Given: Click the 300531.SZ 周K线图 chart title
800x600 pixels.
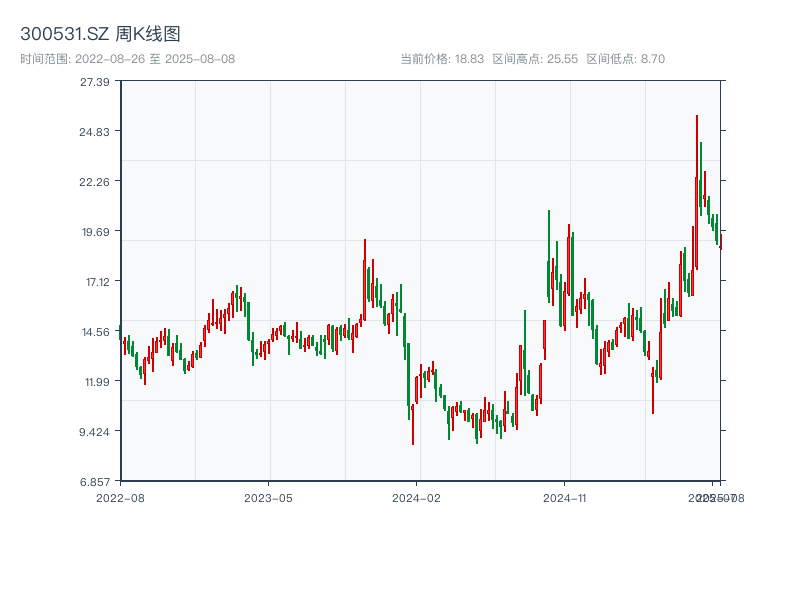Looking at the screenshot, I should pyautogui.click(x=100, y=35).
